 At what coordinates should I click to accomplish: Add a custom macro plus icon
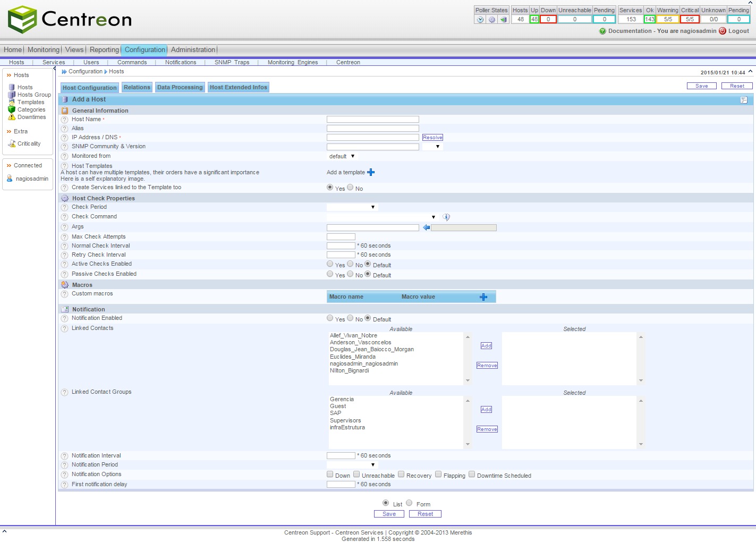(483, 297)
